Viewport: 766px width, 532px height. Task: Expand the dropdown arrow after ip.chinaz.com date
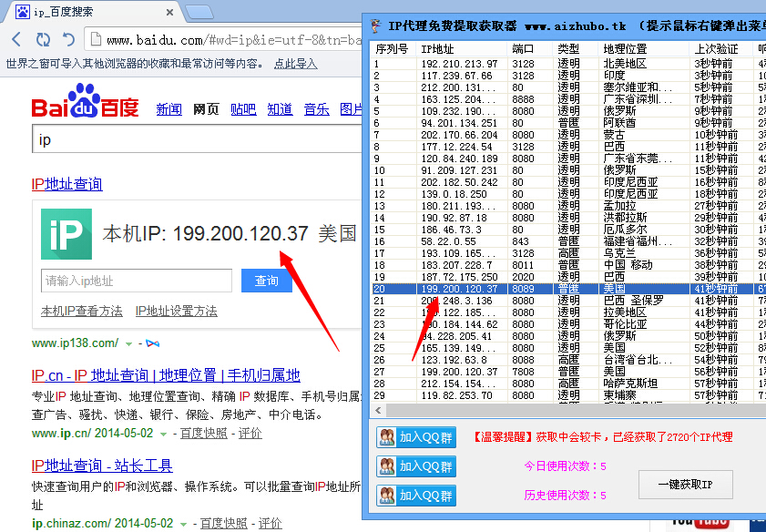coord(184,524)
